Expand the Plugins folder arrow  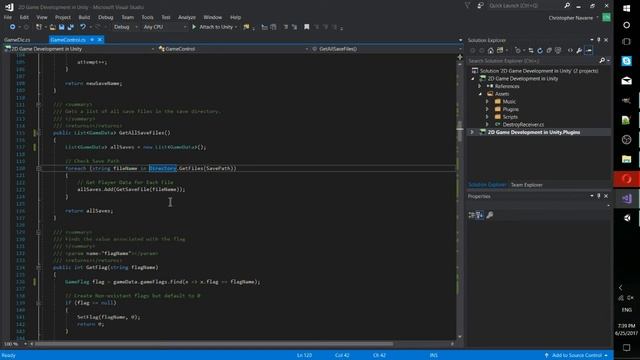tap(487, 109)
